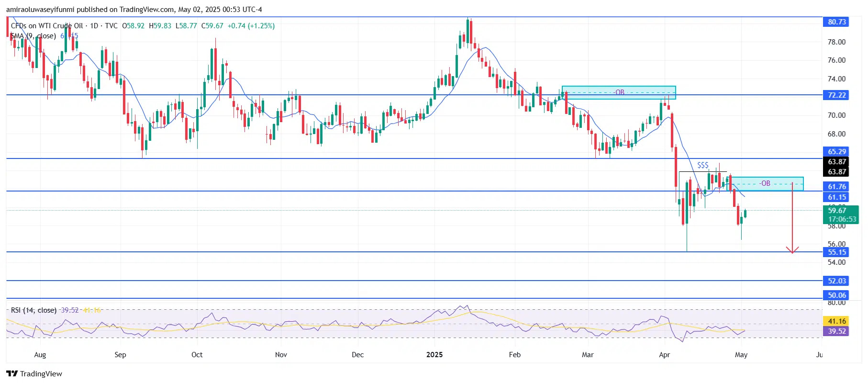Click the 17:06:53 countdown timer label
This screenshot has height=384, width=868.
point(842,219)
